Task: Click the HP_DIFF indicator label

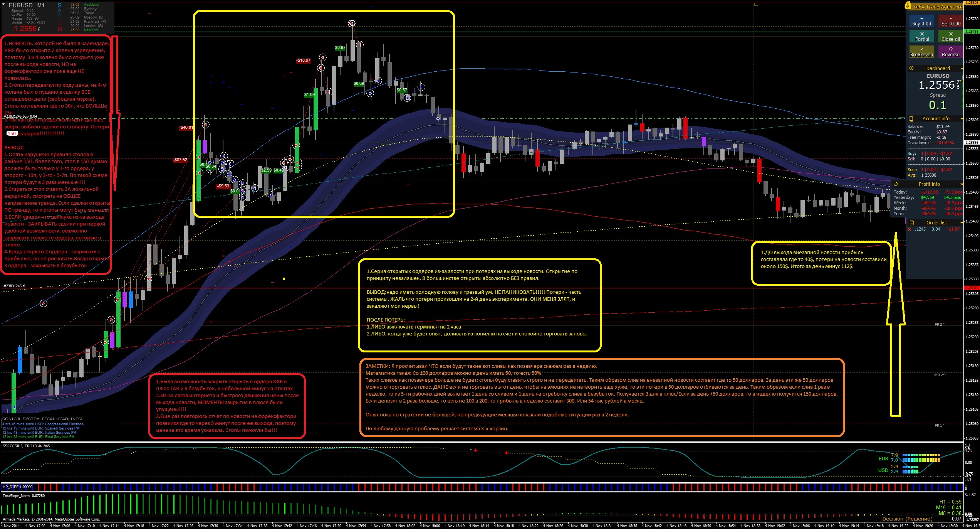Action: (17, 487)
